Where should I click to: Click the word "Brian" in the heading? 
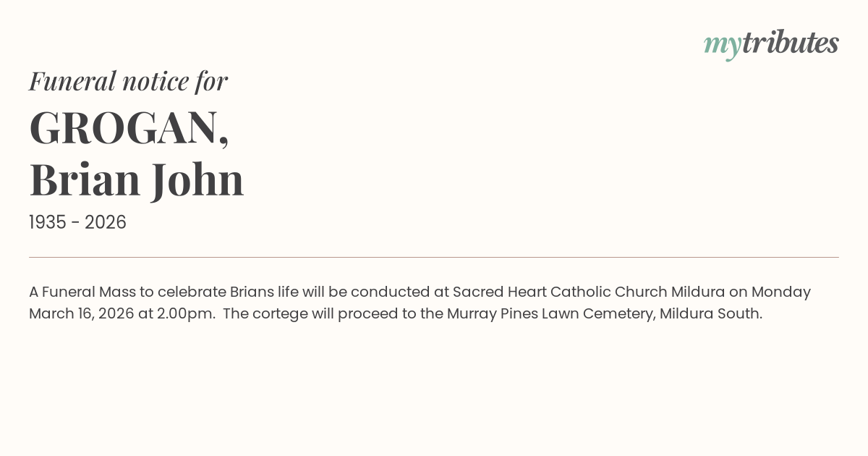point(85,180)
